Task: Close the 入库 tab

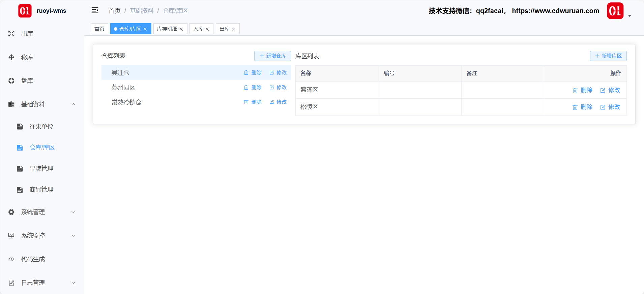Action: (207, 29)
